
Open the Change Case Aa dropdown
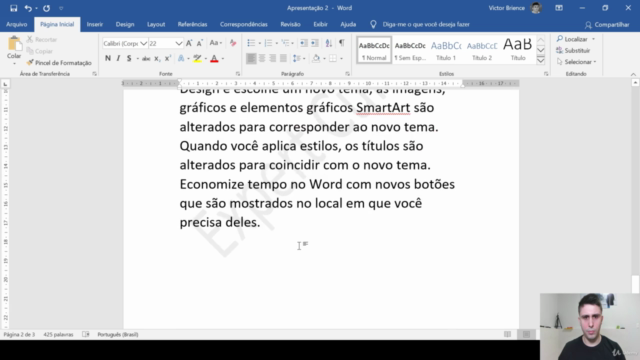216,43
